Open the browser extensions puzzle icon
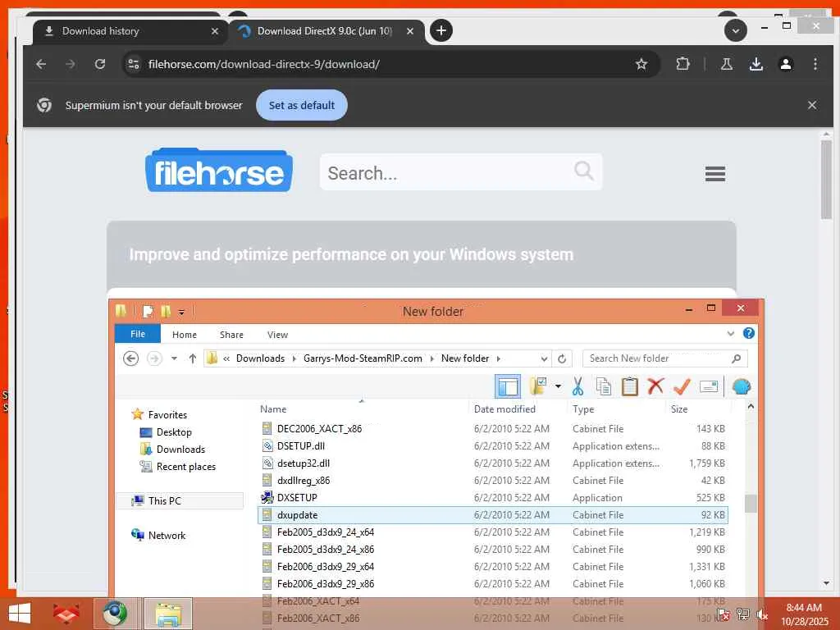Viewport: 840px width, 630px height. point(682,64)
